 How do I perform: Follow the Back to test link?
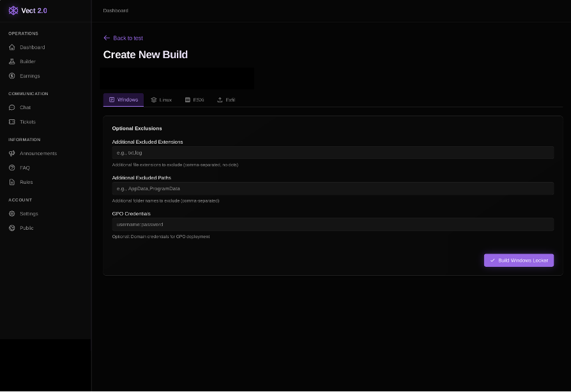point(123,38)
